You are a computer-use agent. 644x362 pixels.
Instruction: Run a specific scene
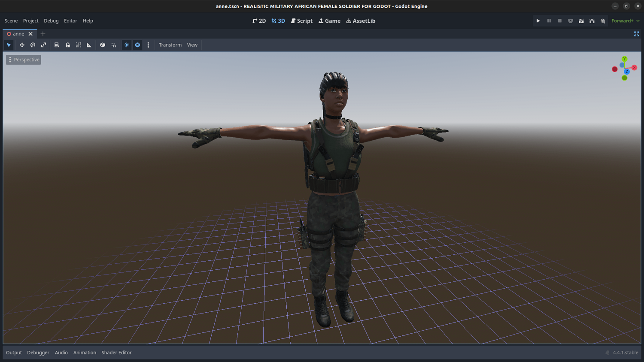pos(592,21)
